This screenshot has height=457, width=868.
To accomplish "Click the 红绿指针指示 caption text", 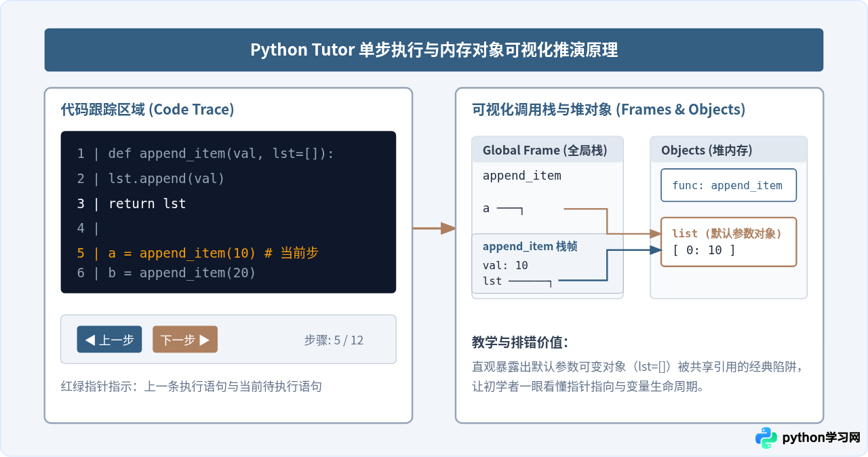I will point(191,386).
